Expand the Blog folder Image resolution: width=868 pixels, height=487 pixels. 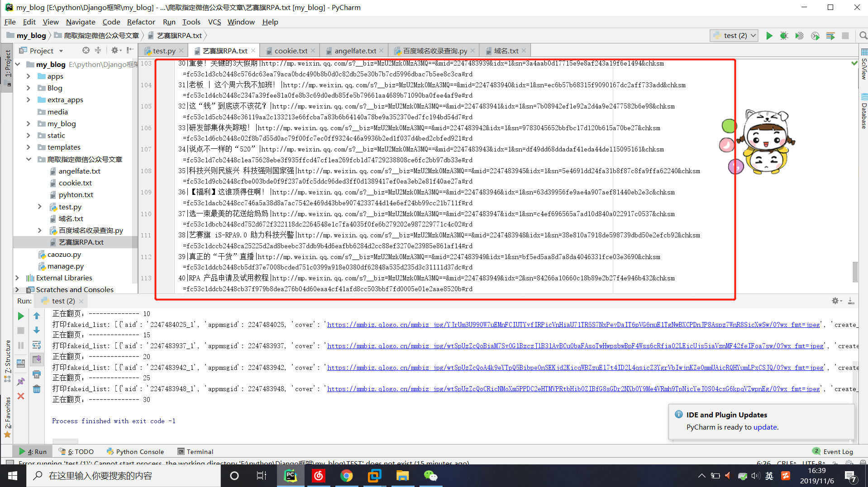pos(29,88)
